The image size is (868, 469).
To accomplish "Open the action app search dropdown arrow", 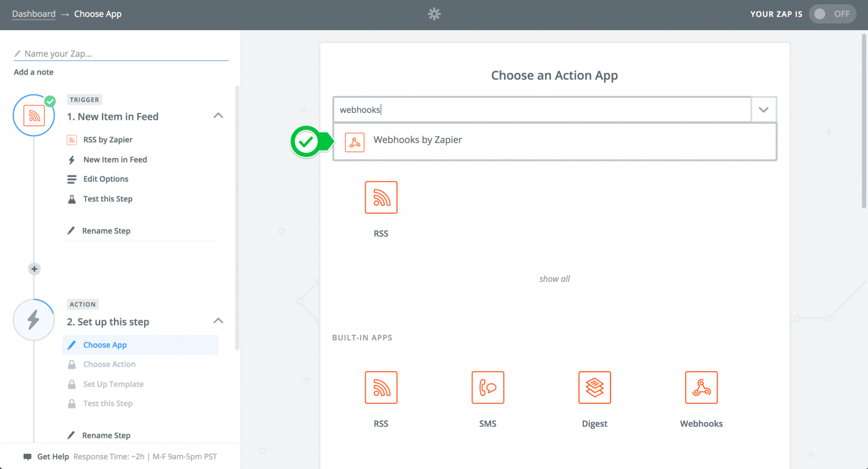I will tap(764, 109).
